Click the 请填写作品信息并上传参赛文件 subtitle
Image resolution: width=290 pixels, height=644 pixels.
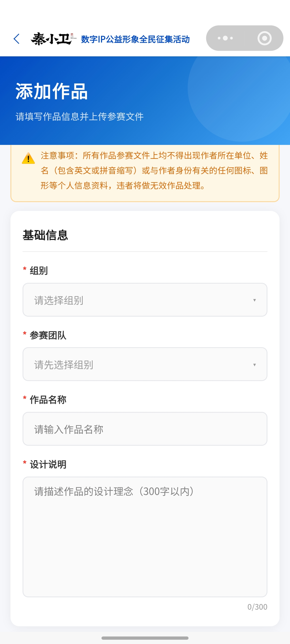(79, 116)
